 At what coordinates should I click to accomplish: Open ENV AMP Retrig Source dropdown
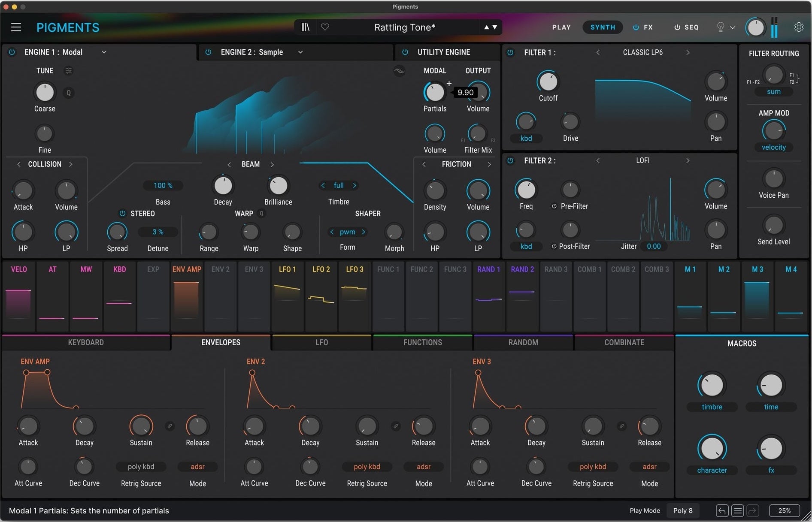pyautogui.click(x=141, y=467)
